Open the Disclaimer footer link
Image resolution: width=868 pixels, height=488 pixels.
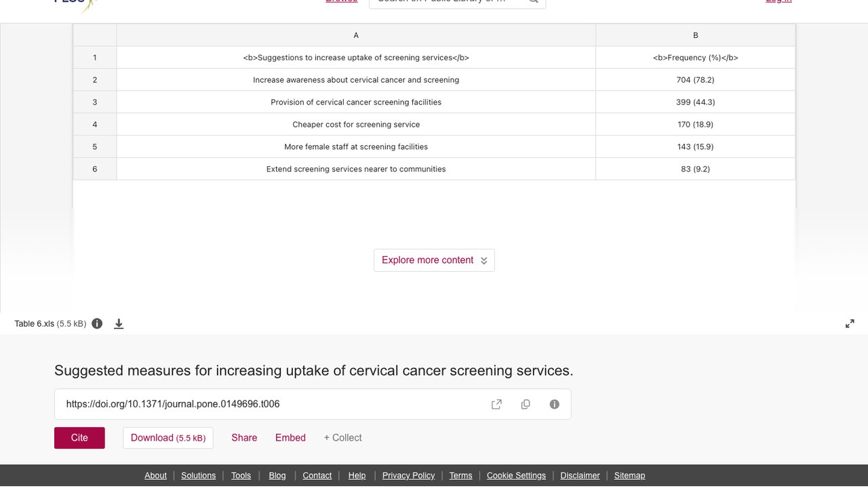580,475
